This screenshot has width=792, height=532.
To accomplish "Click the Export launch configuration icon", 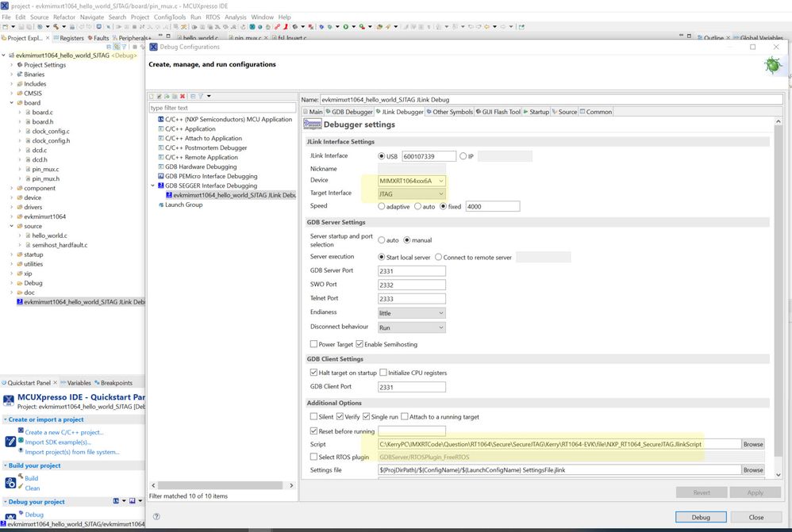I will tap(167, 96).
